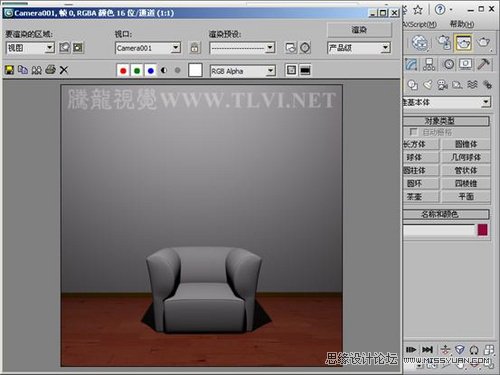
Task: Open the 渲染预设 dashed dropdown
Action: tap(242, 48)
